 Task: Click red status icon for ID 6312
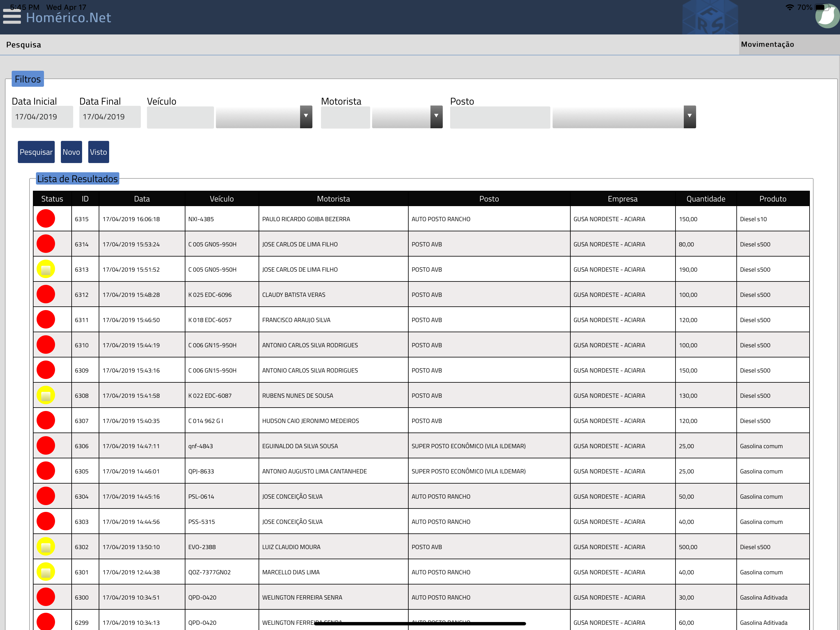click(x=46, y=294)
